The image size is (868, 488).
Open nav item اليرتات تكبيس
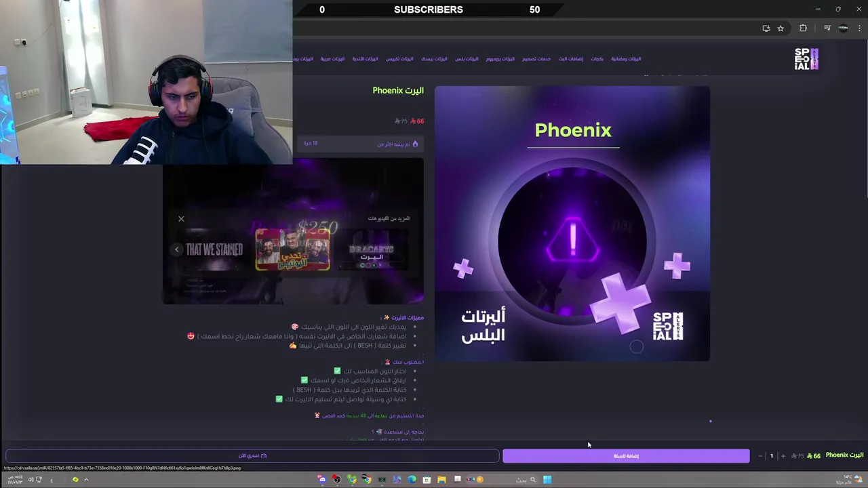(399, 59)
